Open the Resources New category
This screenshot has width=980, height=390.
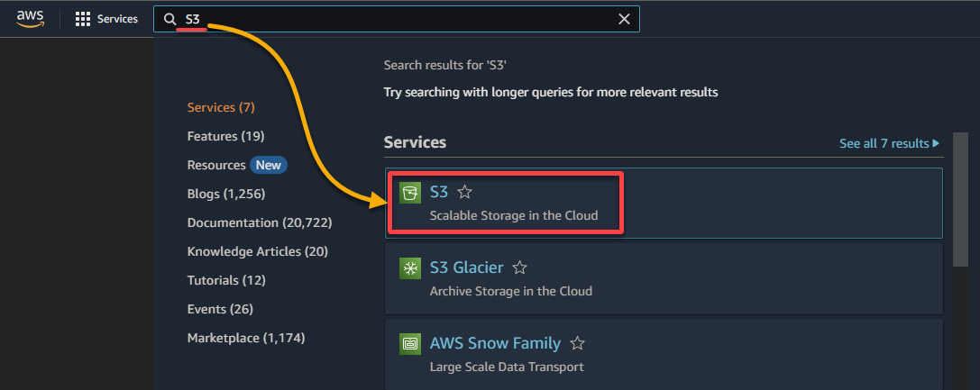[x=237, y=165]
